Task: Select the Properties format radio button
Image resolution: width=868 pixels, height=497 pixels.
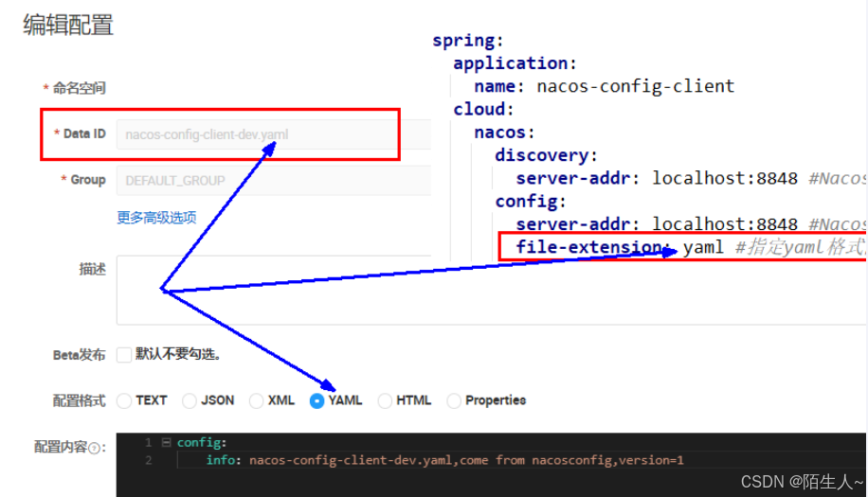Action: (x=453, y=400)
